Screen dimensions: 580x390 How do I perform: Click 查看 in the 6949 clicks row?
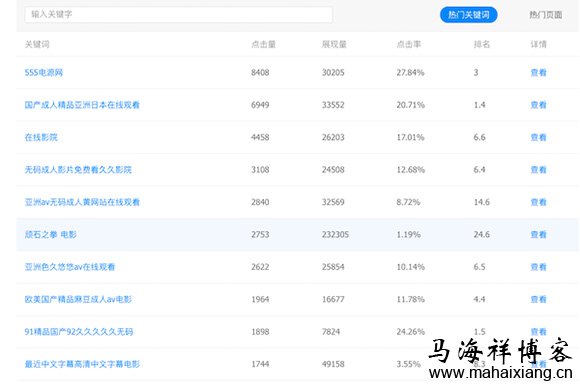538,105
